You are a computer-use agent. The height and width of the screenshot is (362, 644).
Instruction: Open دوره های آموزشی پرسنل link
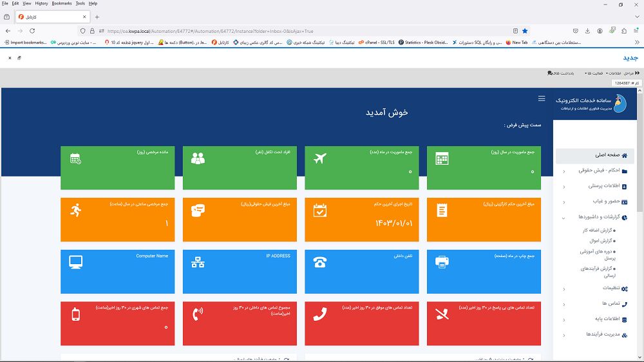tap(598, 255)
